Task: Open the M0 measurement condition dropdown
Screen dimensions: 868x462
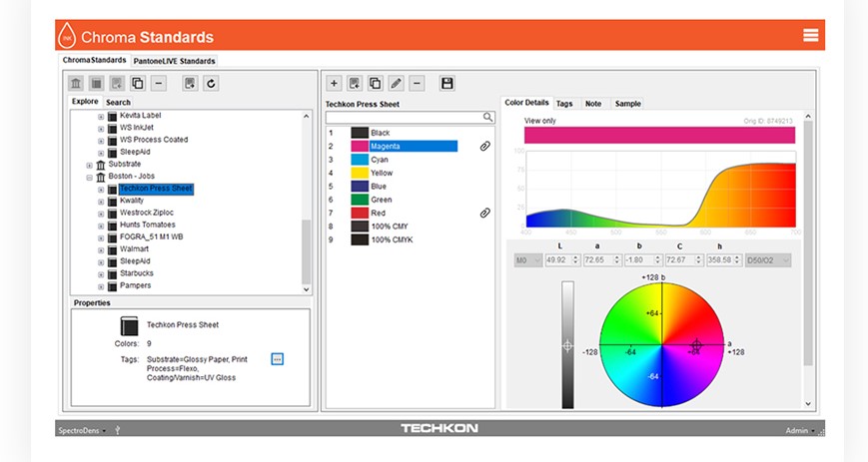Action: tap(527, 260)
